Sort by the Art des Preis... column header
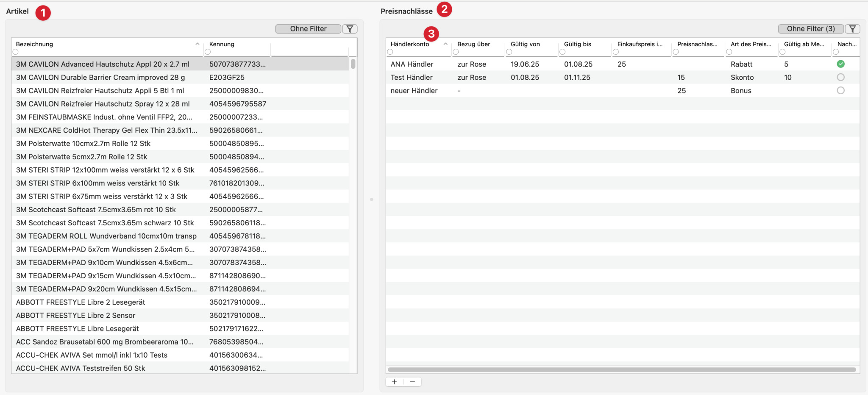 click(x=751, y=44)
